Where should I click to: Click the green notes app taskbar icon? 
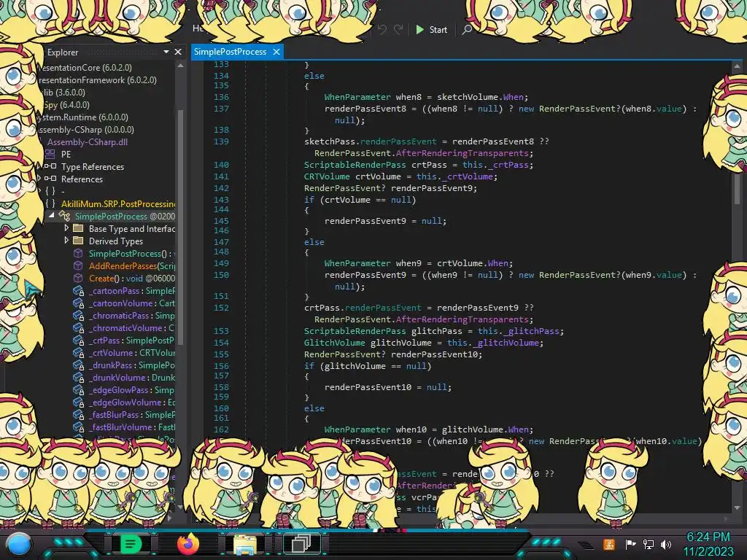point(131,544)
